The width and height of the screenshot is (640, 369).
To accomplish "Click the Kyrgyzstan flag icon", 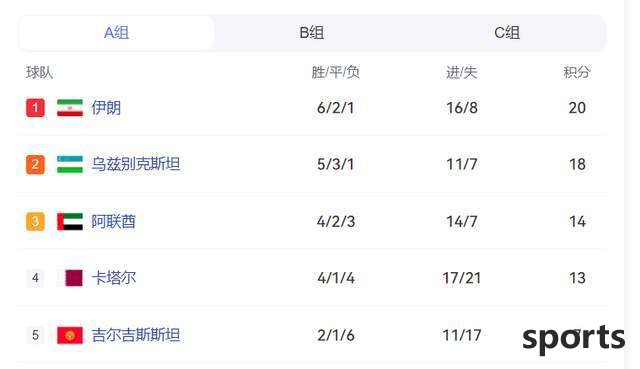I will point(70,335).
